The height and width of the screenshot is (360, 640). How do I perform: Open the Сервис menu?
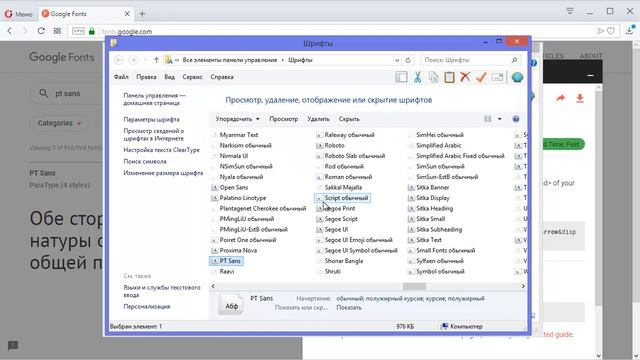tap(192, 77)
